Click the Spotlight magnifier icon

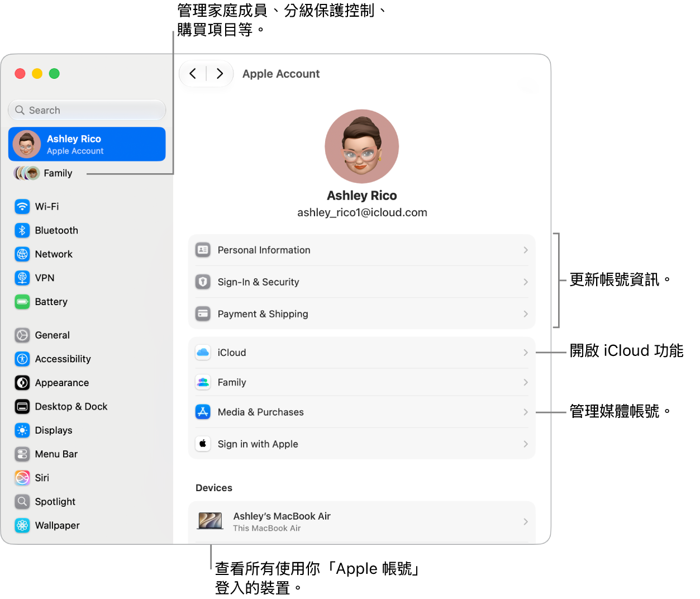click(x=22, y=501)
